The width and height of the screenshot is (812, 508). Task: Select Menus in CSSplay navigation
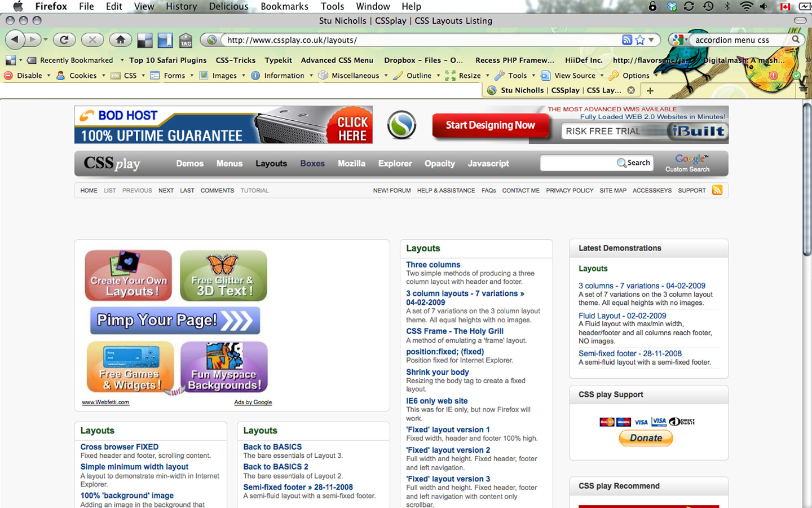(x=230, y=164)
